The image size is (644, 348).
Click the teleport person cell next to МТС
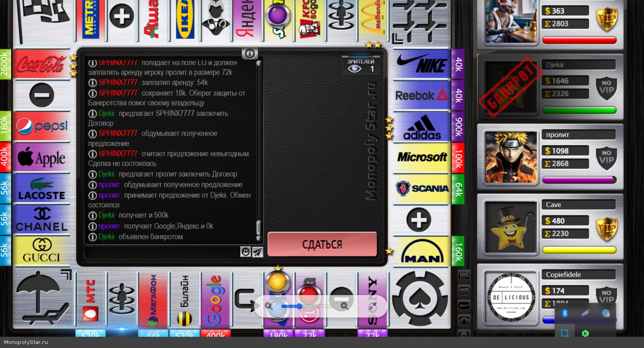point(122,300)
